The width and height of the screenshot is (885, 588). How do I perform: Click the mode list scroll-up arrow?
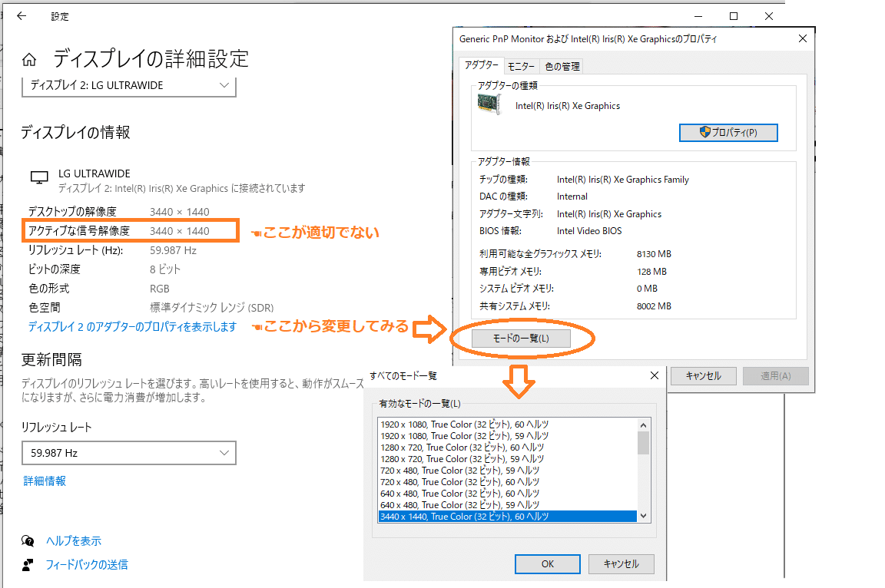[x=644, y=424]
